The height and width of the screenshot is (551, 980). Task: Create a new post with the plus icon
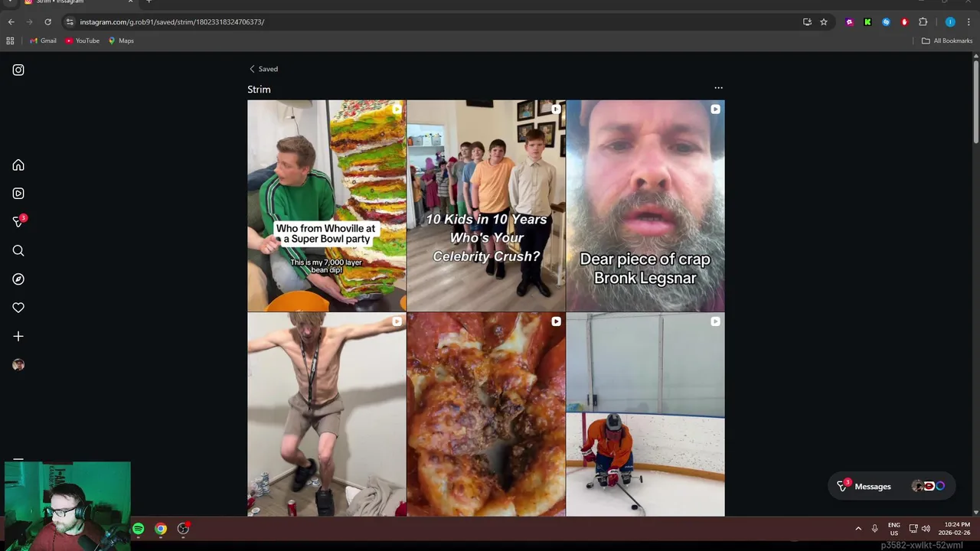click(x=18, y=336)
